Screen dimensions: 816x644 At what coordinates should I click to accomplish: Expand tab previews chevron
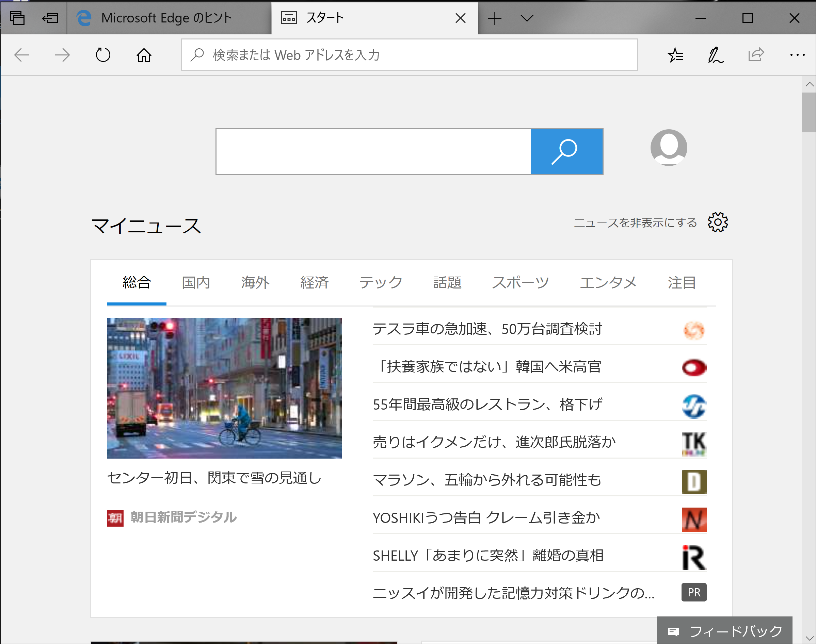pos(527,18)
